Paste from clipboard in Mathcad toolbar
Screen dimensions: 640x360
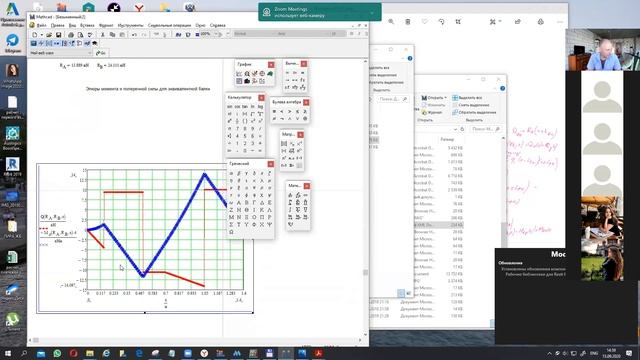pyautogui.click(x=122, y=35)
